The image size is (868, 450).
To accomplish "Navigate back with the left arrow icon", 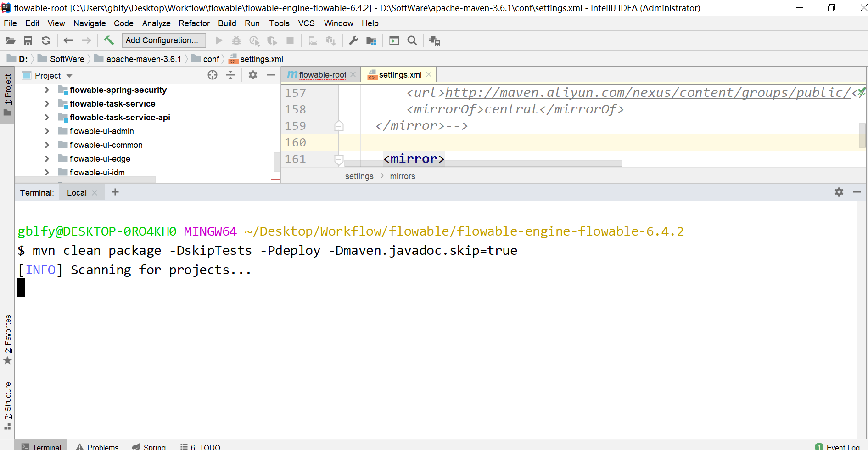I will tap(68, 40).
